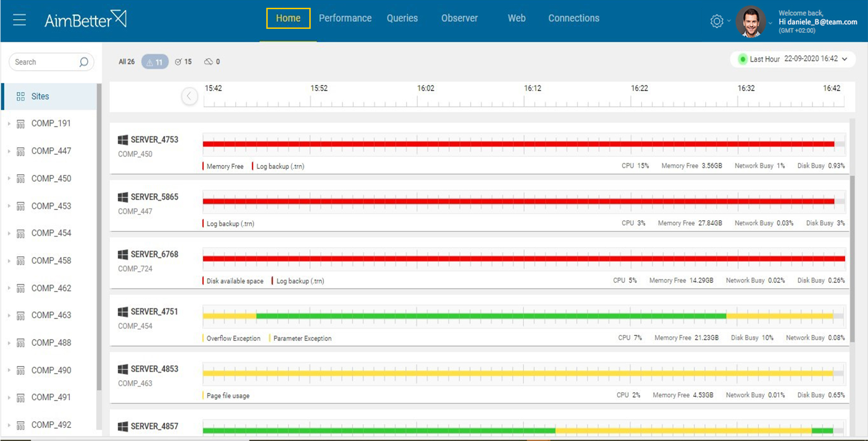Click the healthy servers filter showing 15
This screenshot has height=441, width=868.
tap(183, 61)
